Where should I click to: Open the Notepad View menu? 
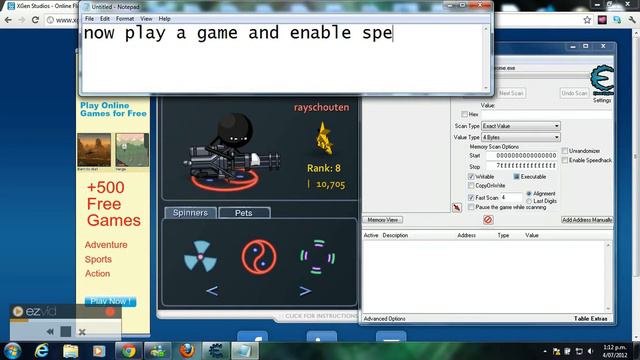[x=146, y=19]
